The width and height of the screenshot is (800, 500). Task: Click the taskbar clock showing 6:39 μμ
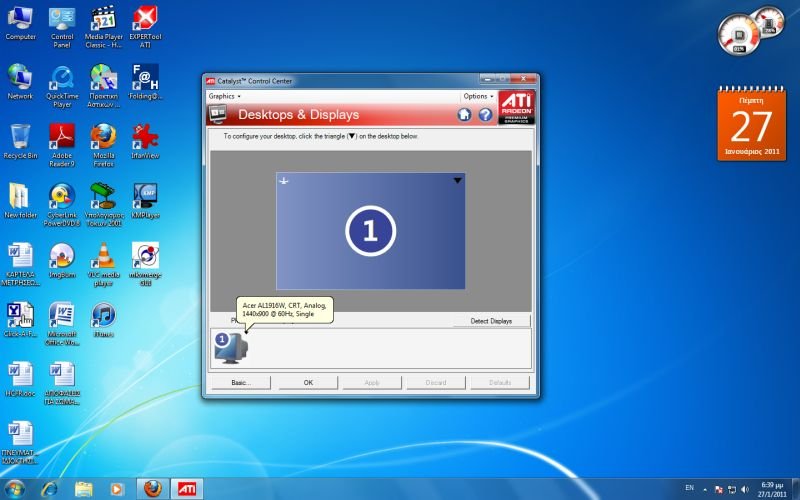click(x=772, y=489)
